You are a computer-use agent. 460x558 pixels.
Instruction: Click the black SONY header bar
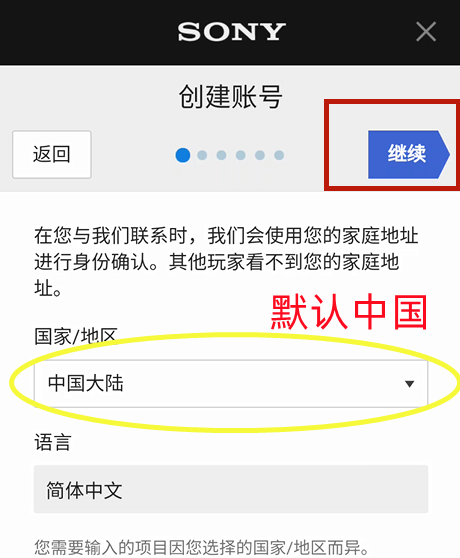click(x=230, y=32)
